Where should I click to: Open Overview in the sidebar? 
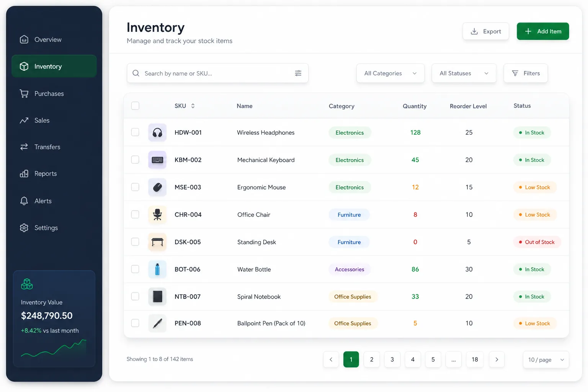click(54, 39)
